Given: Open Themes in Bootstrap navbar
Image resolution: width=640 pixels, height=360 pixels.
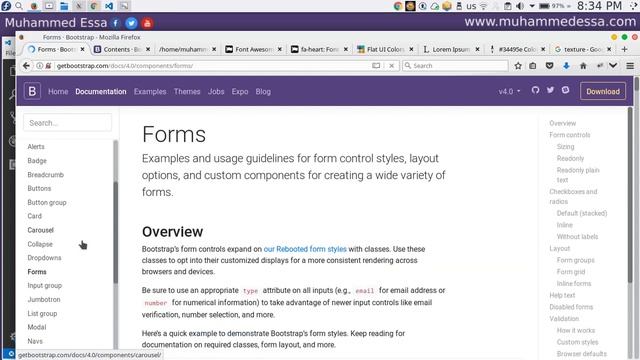Looking at the screenshot, I should tap(187, 91).
